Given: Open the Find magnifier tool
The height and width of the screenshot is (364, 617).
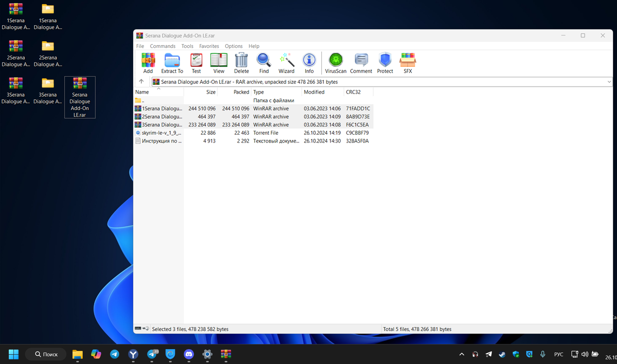Looking at the screenshot, I should pyautogui.click(x=264, y=63).
